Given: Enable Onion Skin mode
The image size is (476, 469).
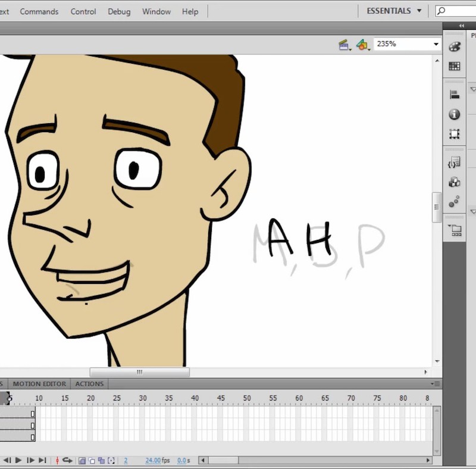Looking at the screenshot, I should [x=83, y=459].
